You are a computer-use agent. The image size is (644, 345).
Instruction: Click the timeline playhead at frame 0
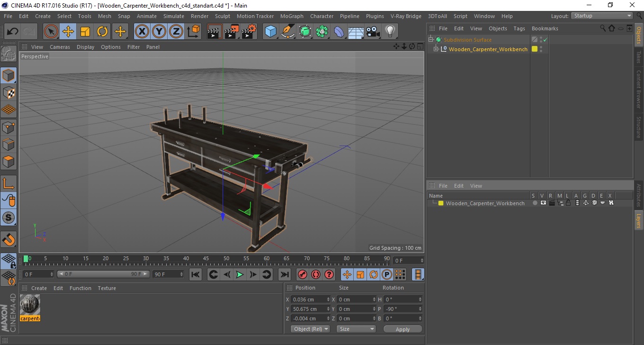(26, 259)
